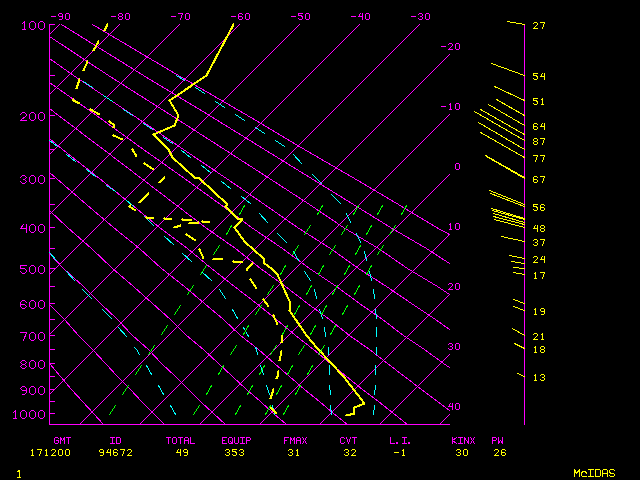This screenshot has width=640, height=480.
Task: Select the 500 pressure level label
Action: pyautogui.click(x=32, y=269)
